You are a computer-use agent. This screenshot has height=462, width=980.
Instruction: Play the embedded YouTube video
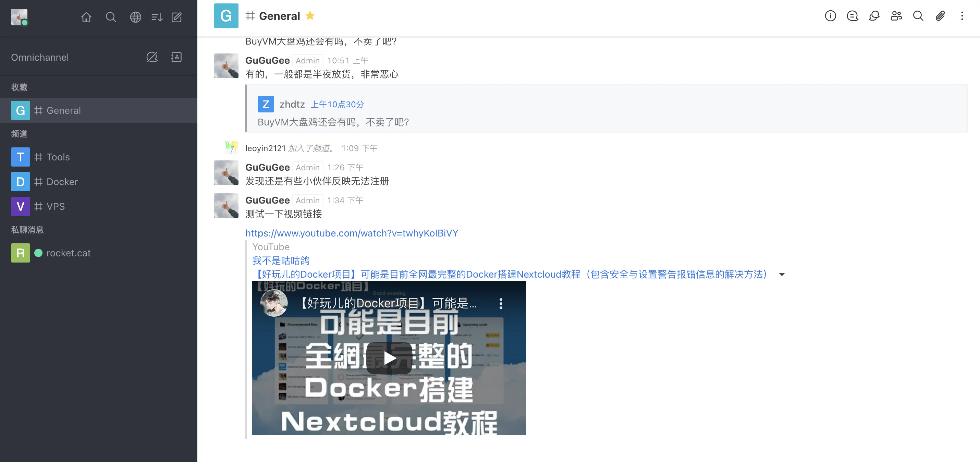(x=389, y=358)
